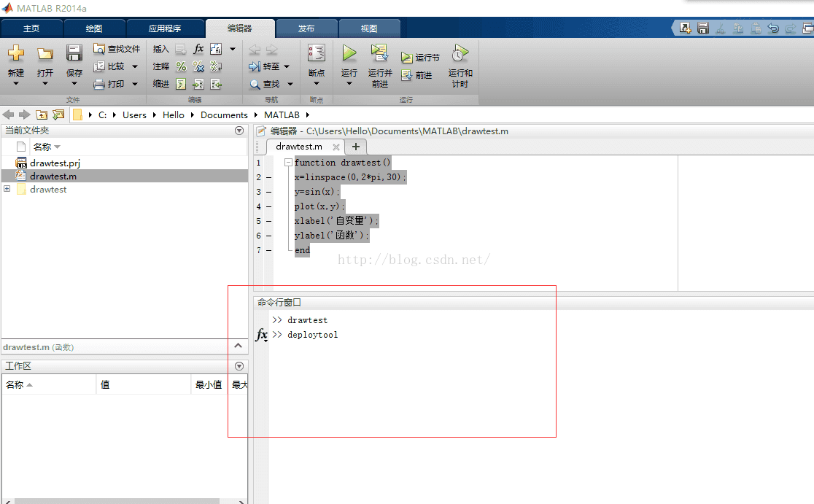Click the fixed-point data icon in 插入 row
This screenshot has height=504, width=814.
click(216, 49)
